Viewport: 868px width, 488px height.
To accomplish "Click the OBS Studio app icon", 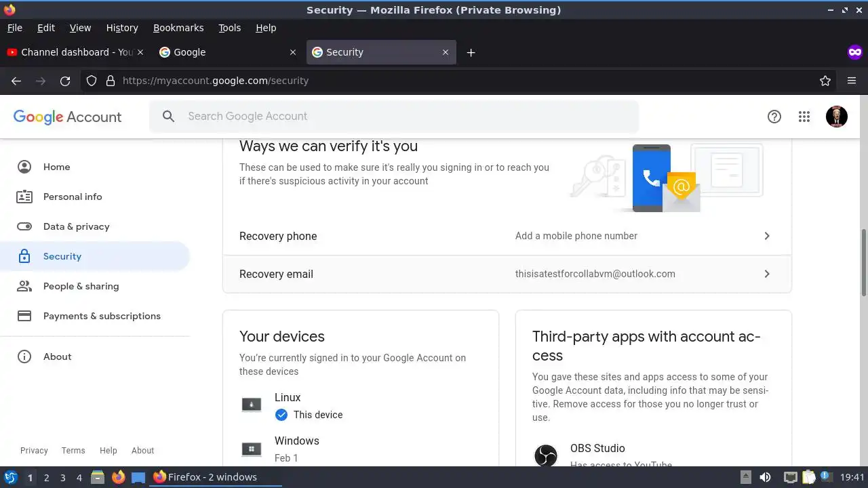I will click(x=546, y=455).
